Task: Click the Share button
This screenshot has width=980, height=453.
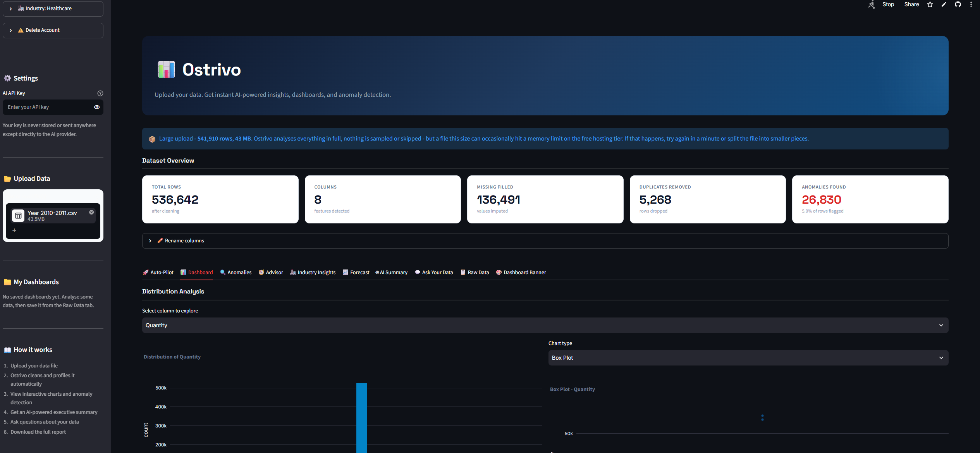Action: [911, 5]
